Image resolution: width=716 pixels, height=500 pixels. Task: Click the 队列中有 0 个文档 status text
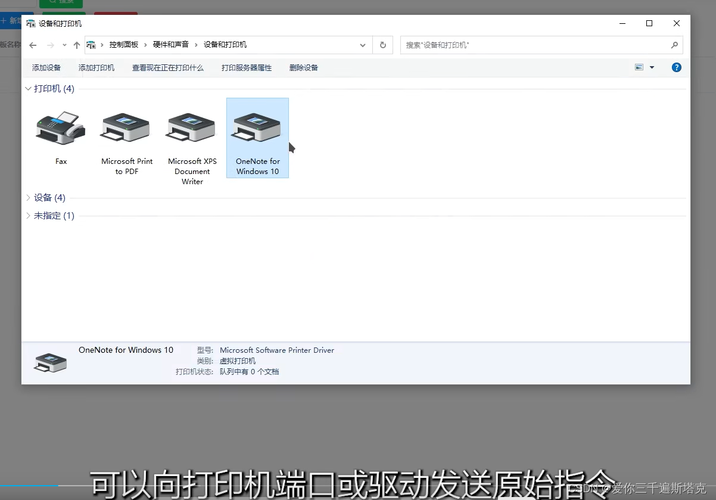pos(249,372)
